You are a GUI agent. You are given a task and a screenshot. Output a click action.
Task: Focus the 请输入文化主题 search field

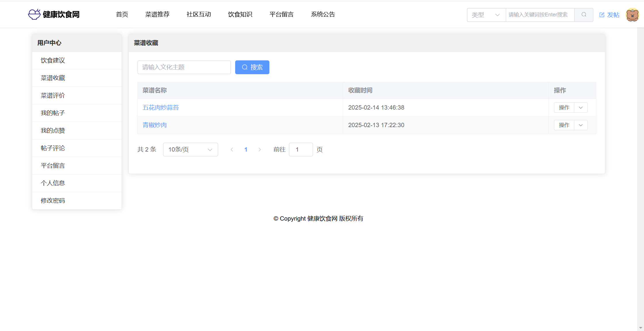184,67
